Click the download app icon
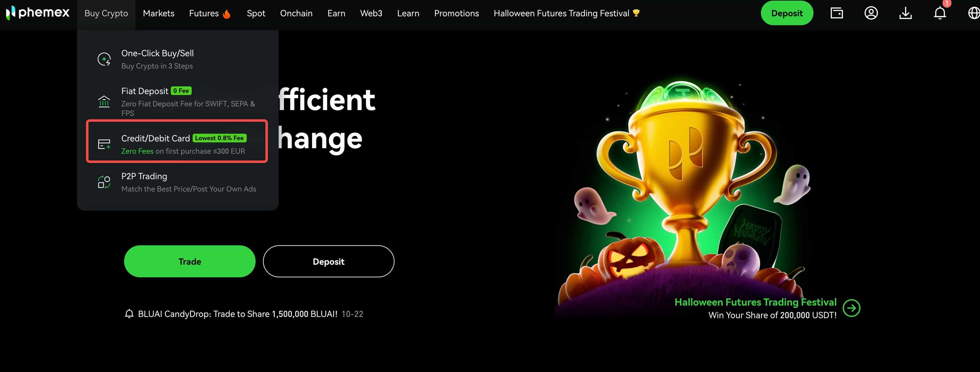Screen dimensions: 980x372 coord(905,13)
